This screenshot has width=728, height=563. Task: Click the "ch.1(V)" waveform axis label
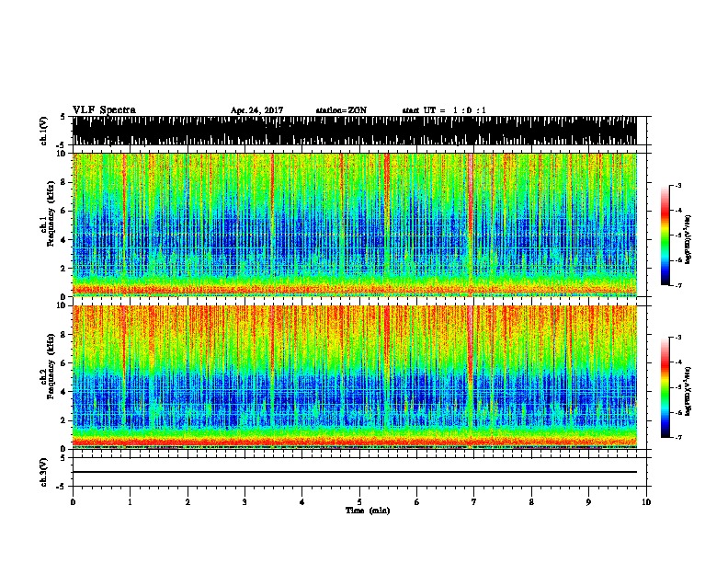click(x=44, y=131)
